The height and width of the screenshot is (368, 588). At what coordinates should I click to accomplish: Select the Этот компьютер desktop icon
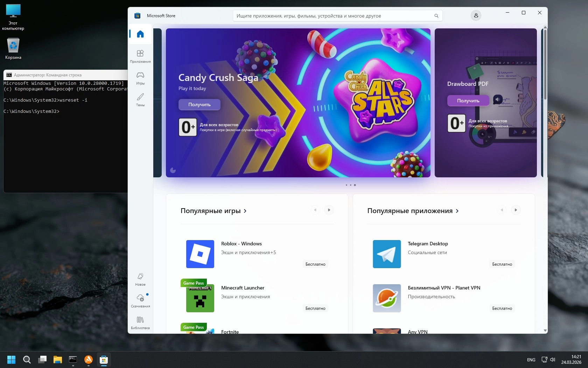tap(13, 17)
